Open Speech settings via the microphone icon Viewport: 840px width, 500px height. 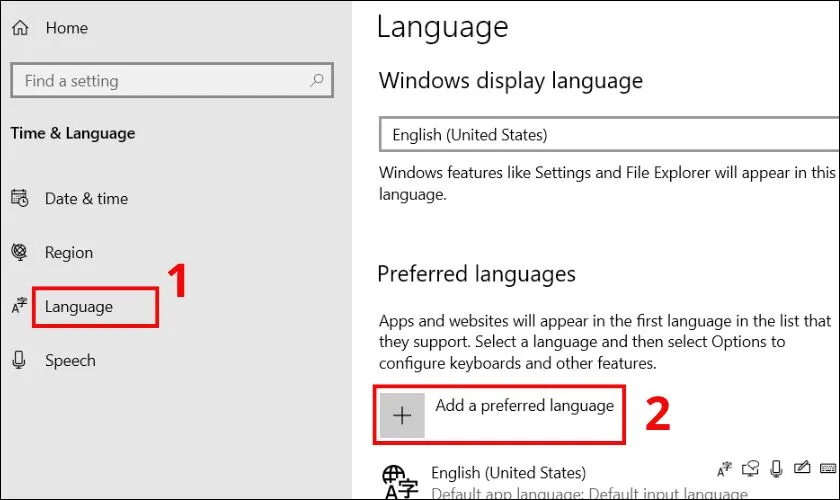pyautogui.click(x=20, y=361)
